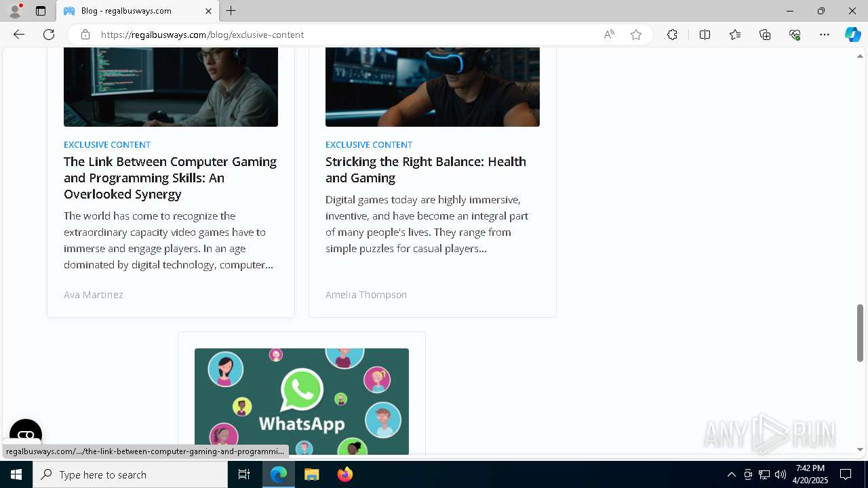Click the round accessibility widget button
Image resolution: width=868 pixels, height=488 pixels.
click(x=26, y=435)
